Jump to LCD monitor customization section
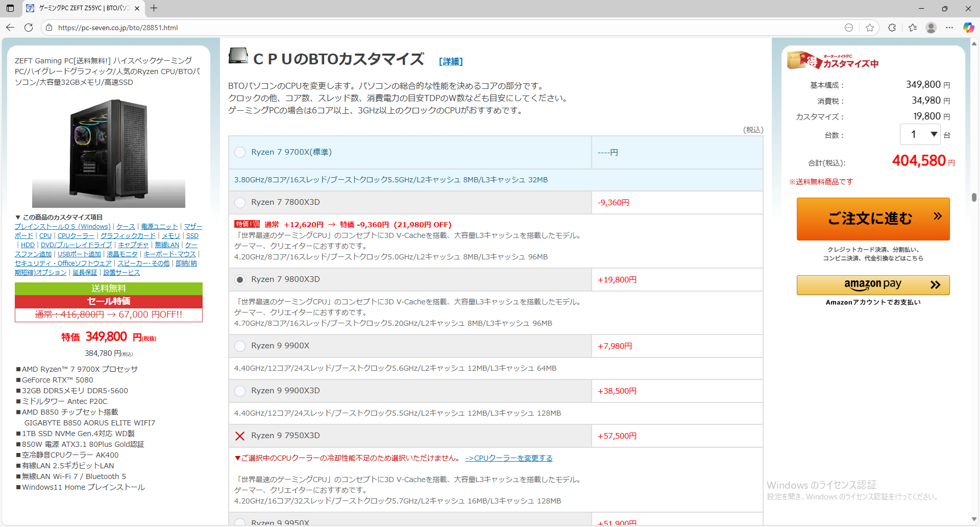The image size is (980, 527). point(122,254)
